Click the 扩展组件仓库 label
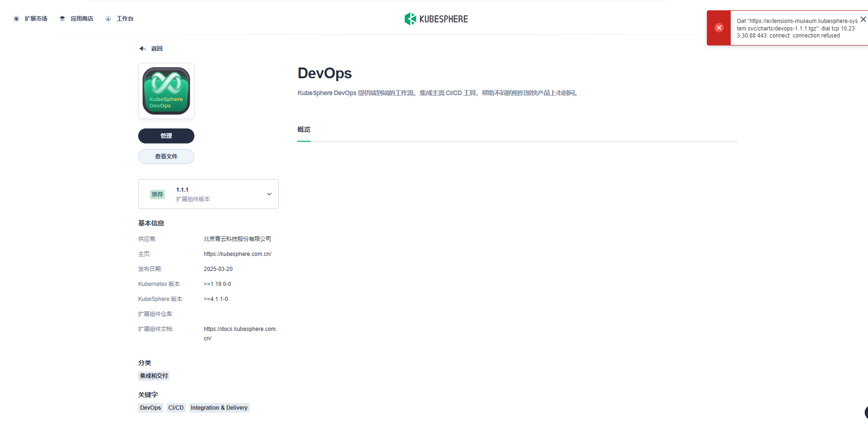Viewport: 868px width, 435px height. pos(156,314)
